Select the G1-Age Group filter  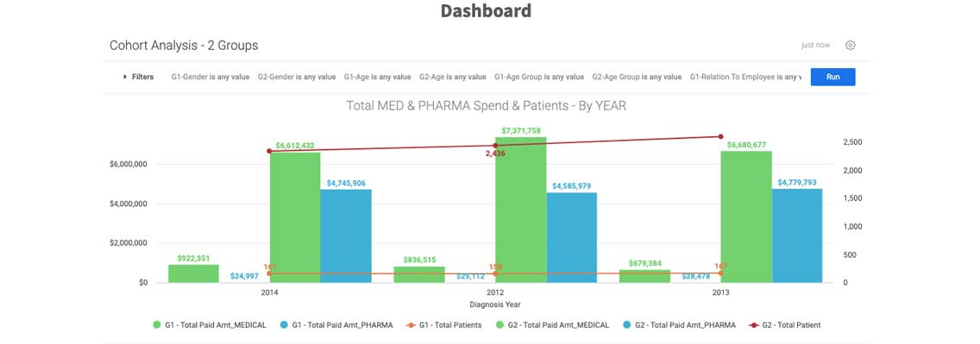pos(539,77)
